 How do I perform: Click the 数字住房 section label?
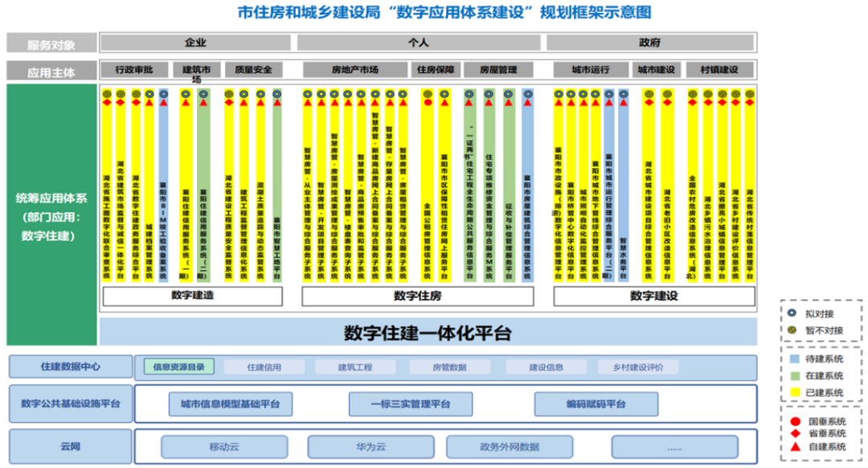417,296
